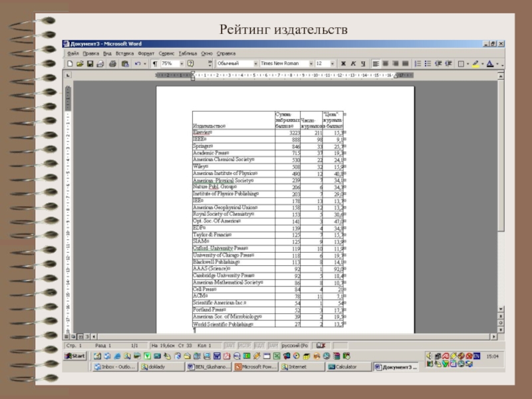Click the highlight marker icon
Image resolution: width=532 pixels, height=399 pixels.
pos(475,64)
